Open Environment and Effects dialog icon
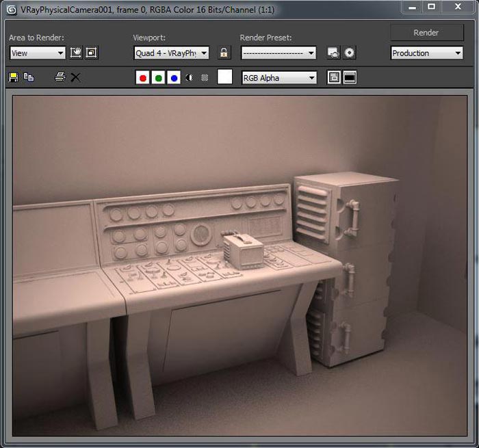Image resolution: width=479 pixels, height=448 pixels. tap(349, 53)
